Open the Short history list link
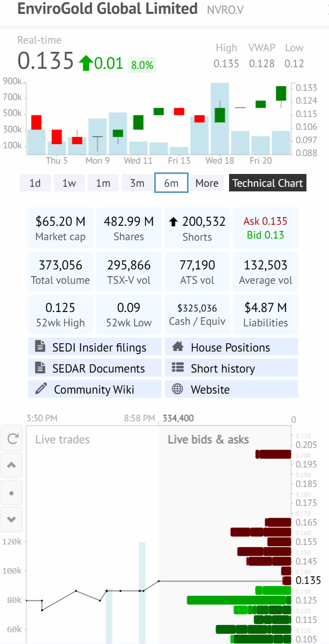329x644 pixels. (x=231, y=368)
